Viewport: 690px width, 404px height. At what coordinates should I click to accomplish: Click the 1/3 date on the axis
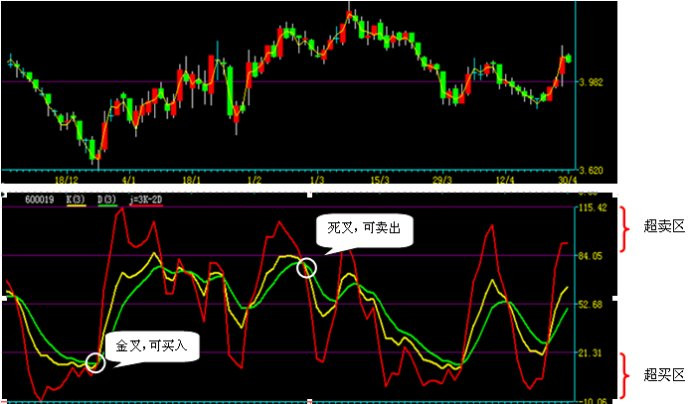(x=318, y=180)
